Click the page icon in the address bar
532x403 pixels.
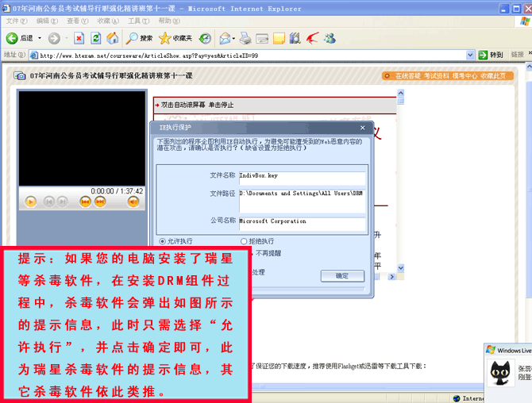click(33, 56)
